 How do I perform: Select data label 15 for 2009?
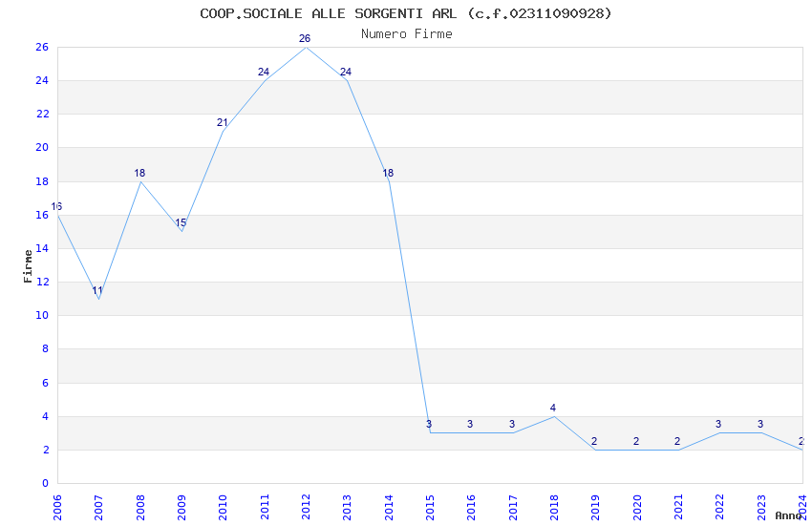click(x=181, y=223)
